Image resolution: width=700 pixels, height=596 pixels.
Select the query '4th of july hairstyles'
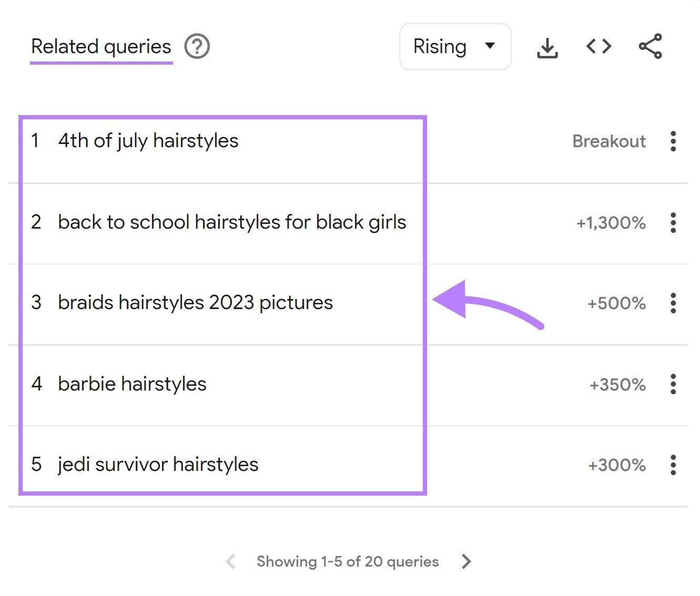click(148, 140)
